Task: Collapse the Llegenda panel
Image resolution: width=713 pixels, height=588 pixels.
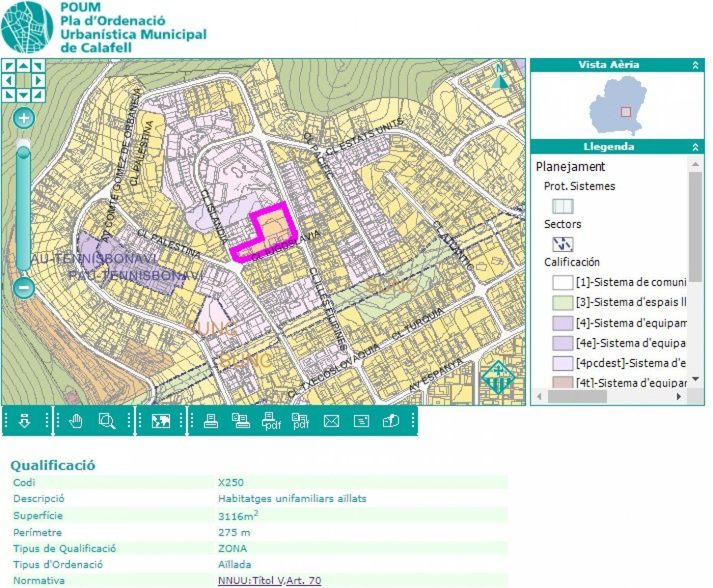Action: pyautogui.click(x=695, y=147)
